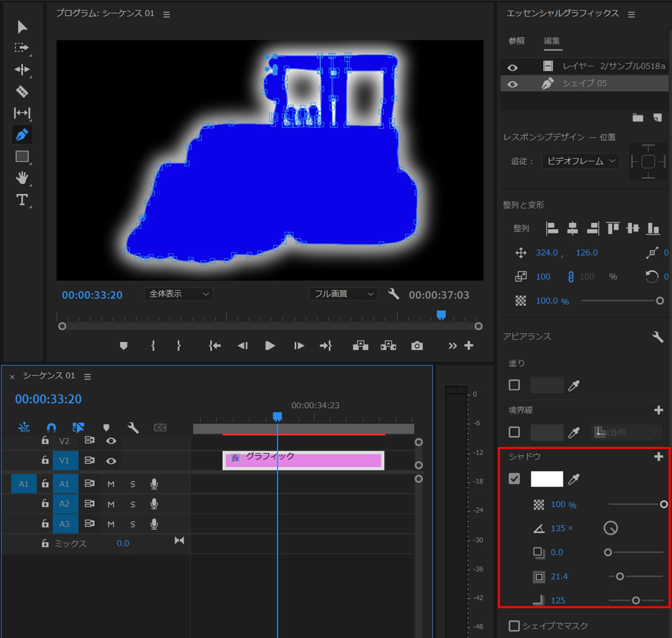
Task: Uncheck the シャドウ shadow checkbox
Action: coord(514,479)
